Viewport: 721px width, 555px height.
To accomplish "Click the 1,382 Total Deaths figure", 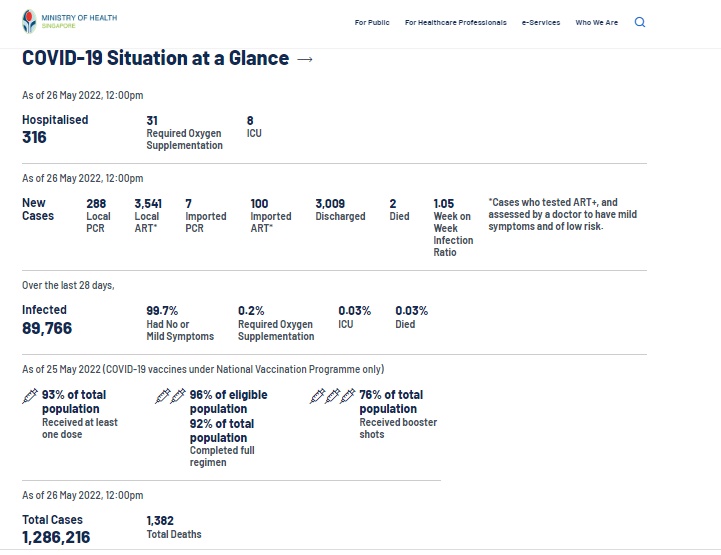I will coord(160,521).
